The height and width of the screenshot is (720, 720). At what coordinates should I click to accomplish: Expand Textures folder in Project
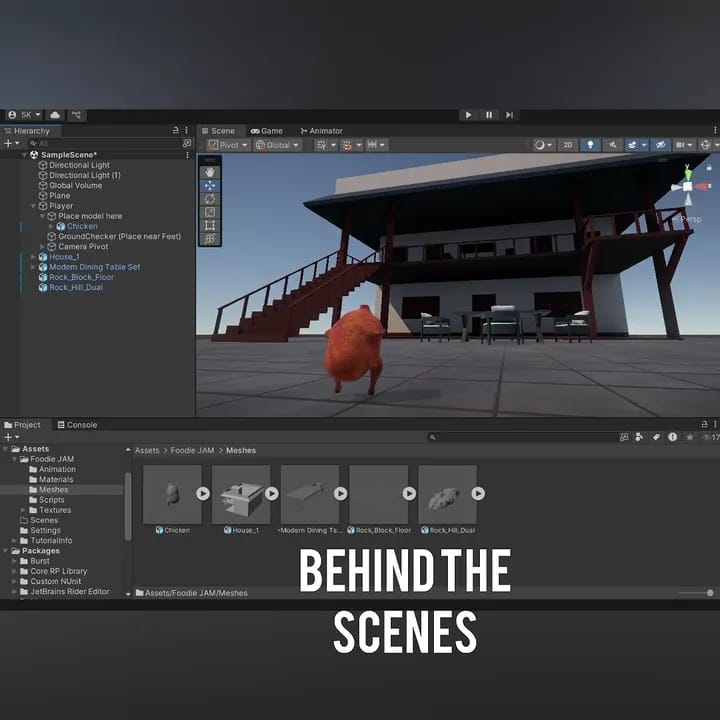tap(23, 510)
